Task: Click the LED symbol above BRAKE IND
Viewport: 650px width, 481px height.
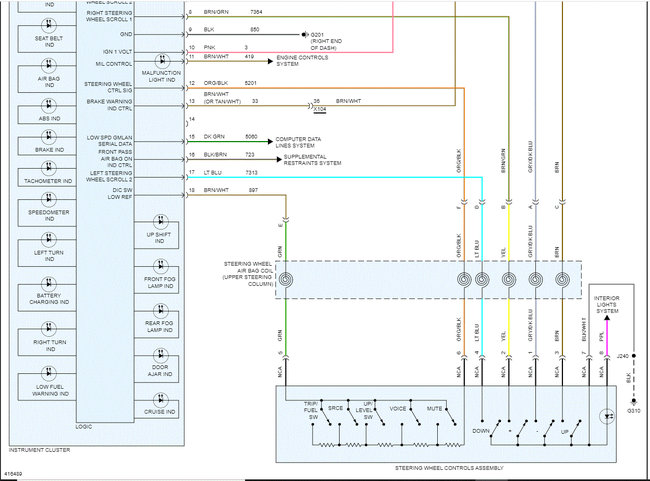Action: coord(49,136)
